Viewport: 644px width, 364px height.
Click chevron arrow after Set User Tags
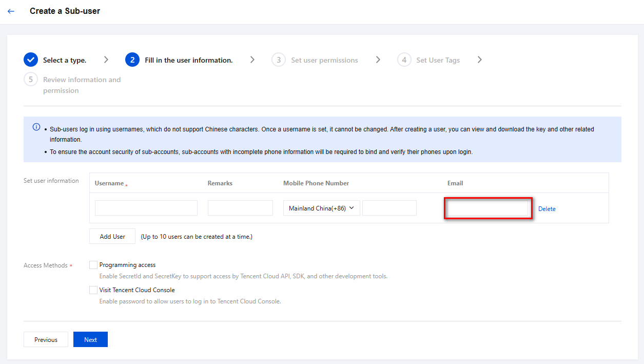point(479,60)
